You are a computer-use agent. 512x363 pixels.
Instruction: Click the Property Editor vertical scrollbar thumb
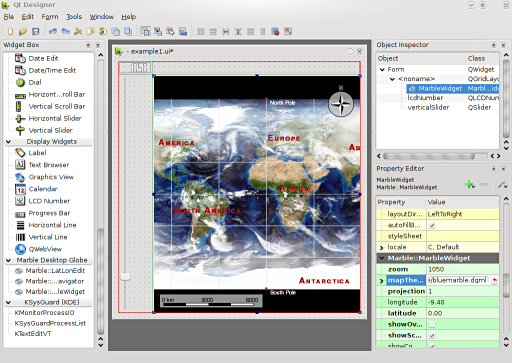point(506,287)
